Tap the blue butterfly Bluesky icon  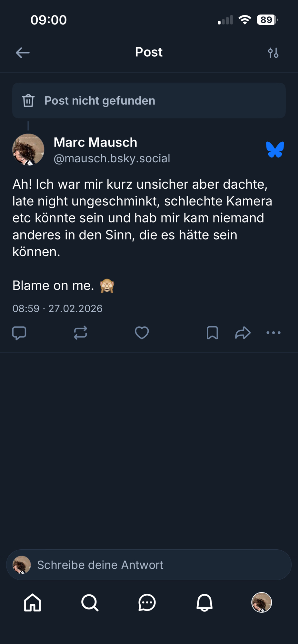coord(275,150)
